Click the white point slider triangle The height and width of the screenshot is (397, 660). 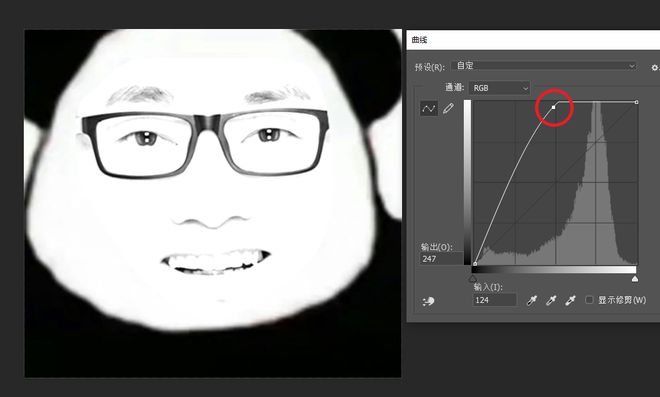coord(635,279)
